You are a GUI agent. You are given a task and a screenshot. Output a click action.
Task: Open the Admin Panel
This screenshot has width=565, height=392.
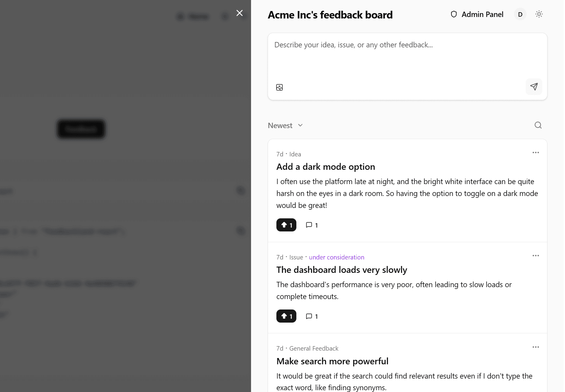click(482, 14)
